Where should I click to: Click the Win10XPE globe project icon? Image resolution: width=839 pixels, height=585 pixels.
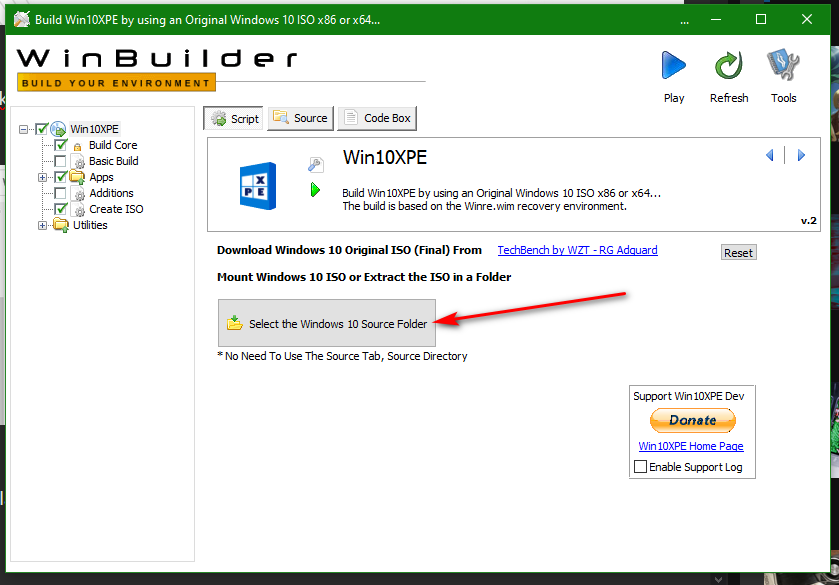(58, 129)
